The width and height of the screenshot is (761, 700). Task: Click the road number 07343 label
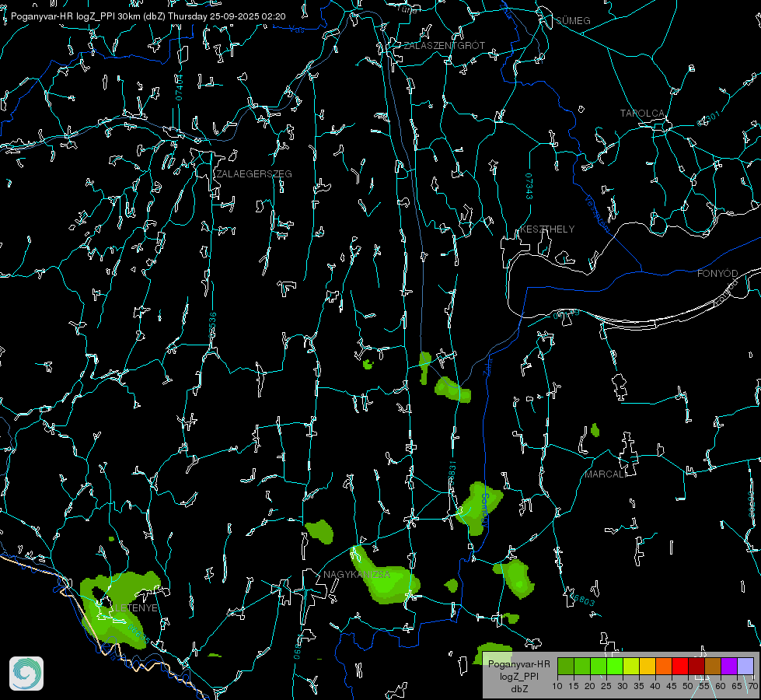point(529,186)
